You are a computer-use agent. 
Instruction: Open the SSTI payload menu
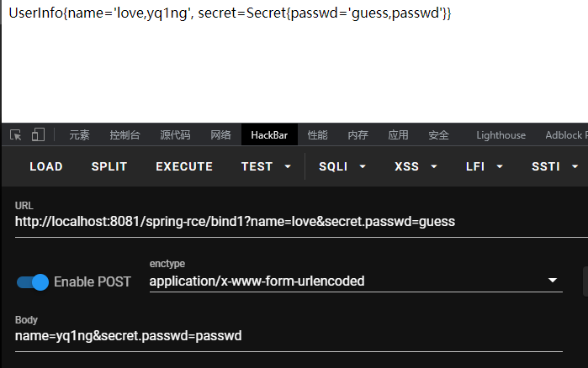pyautogui.click(x=553, y=166)
